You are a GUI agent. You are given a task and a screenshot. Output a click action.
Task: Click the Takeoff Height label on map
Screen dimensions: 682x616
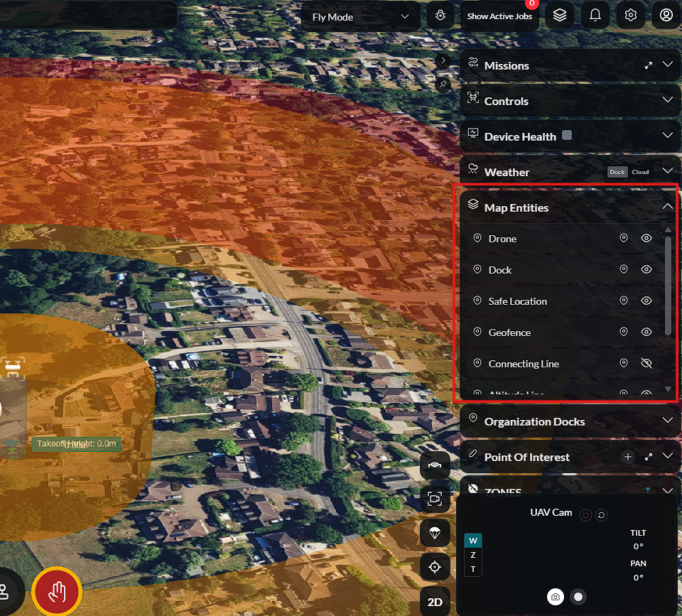point(76,444)
